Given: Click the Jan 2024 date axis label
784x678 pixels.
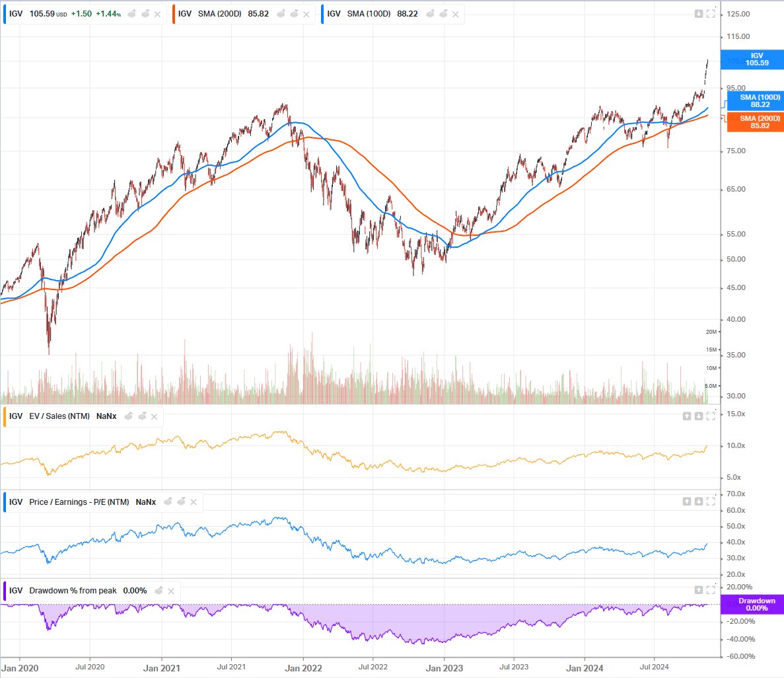Looking at the screenshot, I should pos(585,668).
